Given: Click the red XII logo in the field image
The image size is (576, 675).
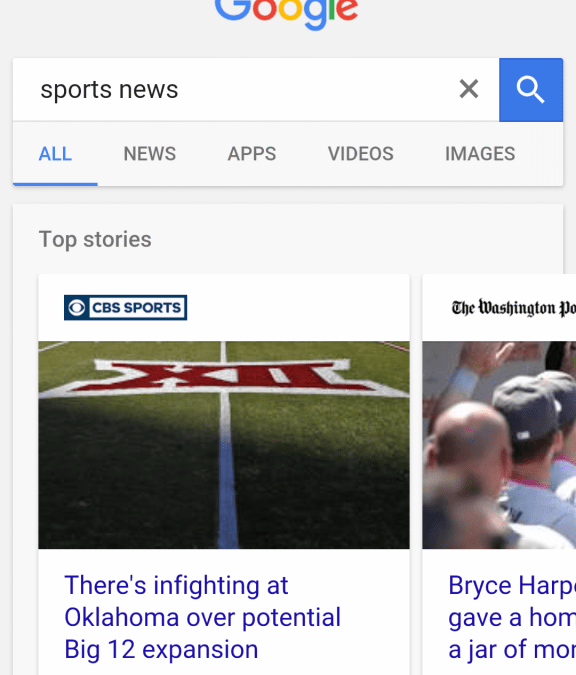Looking at the screenshot, I should pos(224,375).
